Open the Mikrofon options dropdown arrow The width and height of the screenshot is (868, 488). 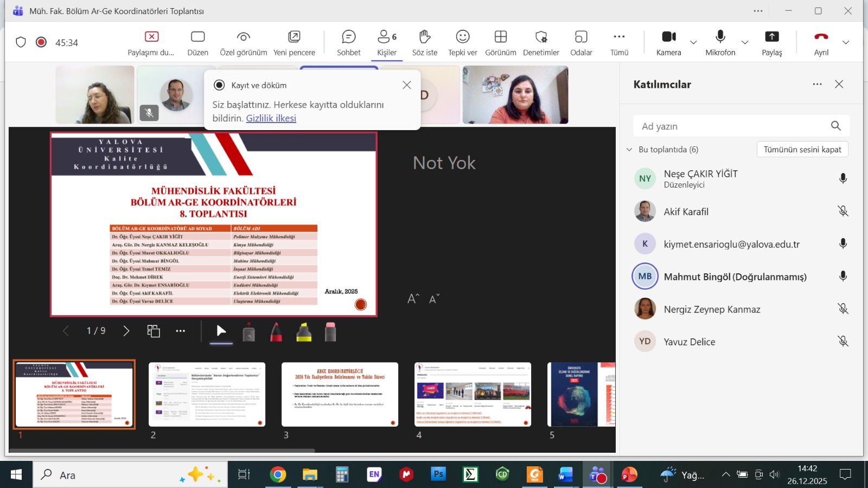745,43
